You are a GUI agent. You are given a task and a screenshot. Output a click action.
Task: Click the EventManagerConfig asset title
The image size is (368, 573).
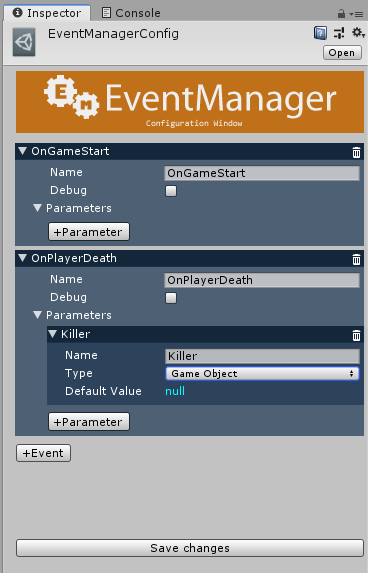pyautogui.click(x=113, y=34)
